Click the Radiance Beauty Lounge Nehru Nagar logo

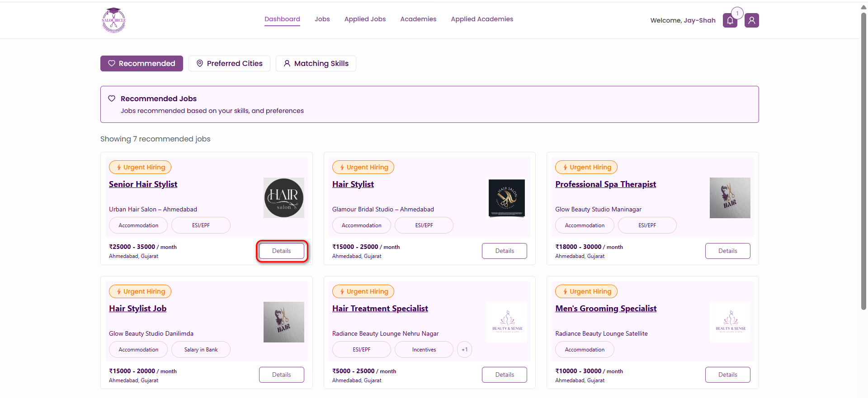507,322
